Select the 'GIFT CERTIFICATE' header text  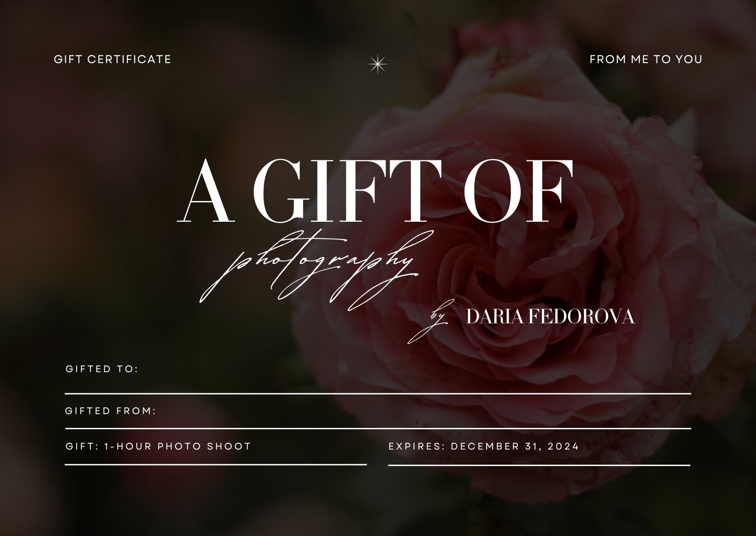pos(112,59)
